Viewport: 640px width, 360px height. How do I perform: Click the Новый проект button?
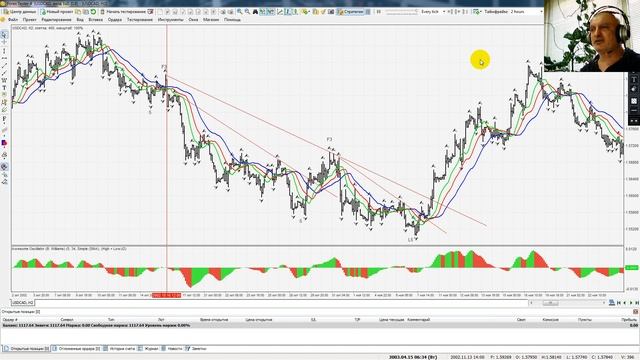click(x=57, y=12)
